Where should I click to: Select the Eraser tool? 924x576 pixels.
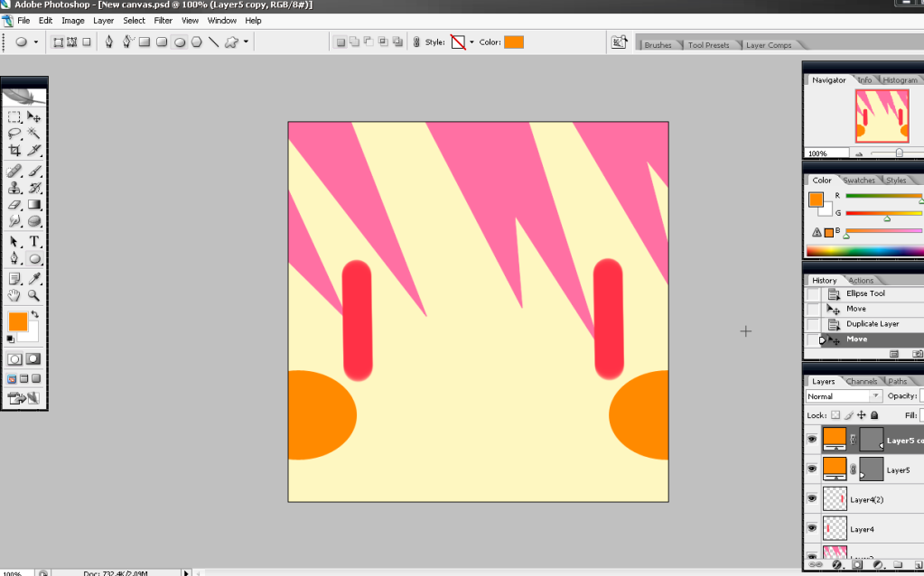[14, 205]
